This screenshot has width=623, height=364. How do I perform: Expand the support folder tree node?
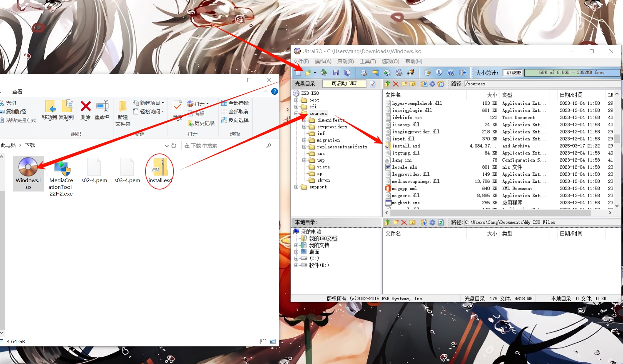pyautogui.click(x=296, y=187)
